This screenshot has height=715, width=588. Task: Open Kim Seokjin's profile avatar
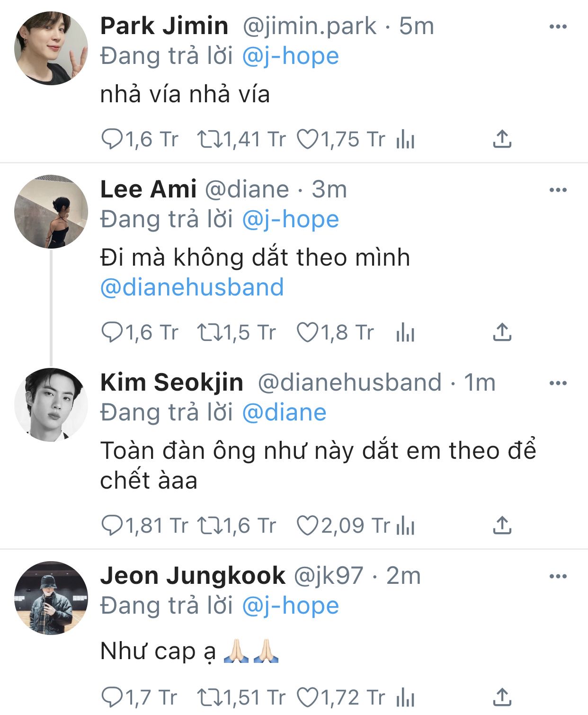point(51,404)
